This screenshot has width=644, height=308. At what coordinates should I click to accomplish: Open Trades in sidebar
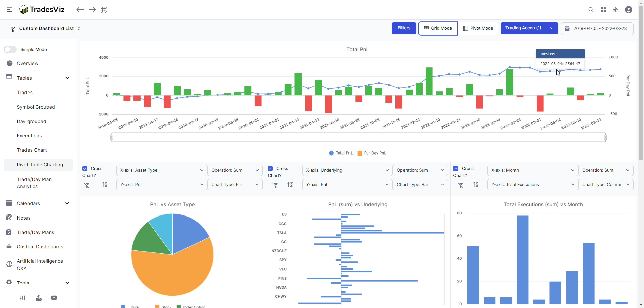tap(25, 93)
